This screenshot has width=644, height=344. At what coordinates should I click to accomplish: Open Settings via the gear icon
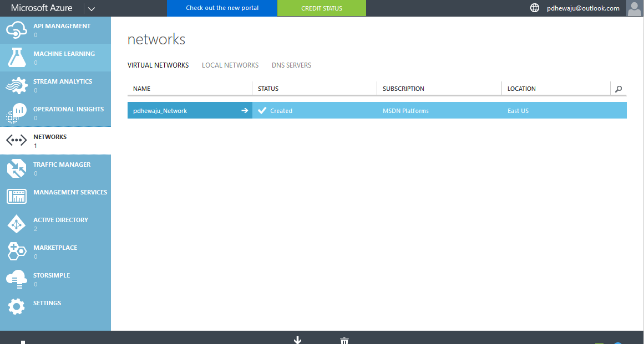[x=17, y=307]
